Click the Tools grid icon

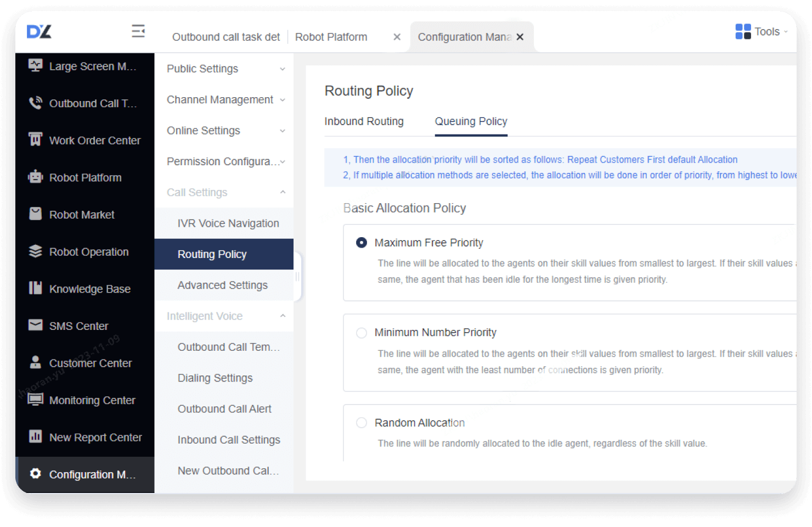tap(743, 31)
